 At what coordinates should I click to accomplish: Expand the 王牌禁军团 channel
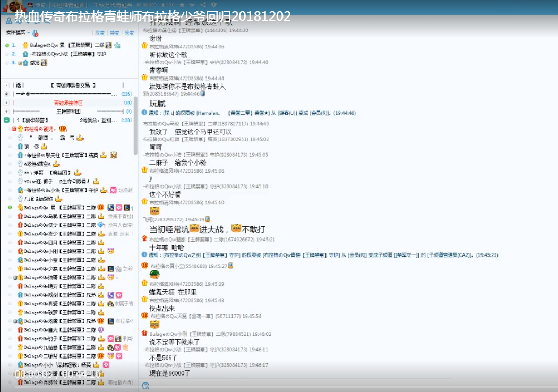[6, 112]
